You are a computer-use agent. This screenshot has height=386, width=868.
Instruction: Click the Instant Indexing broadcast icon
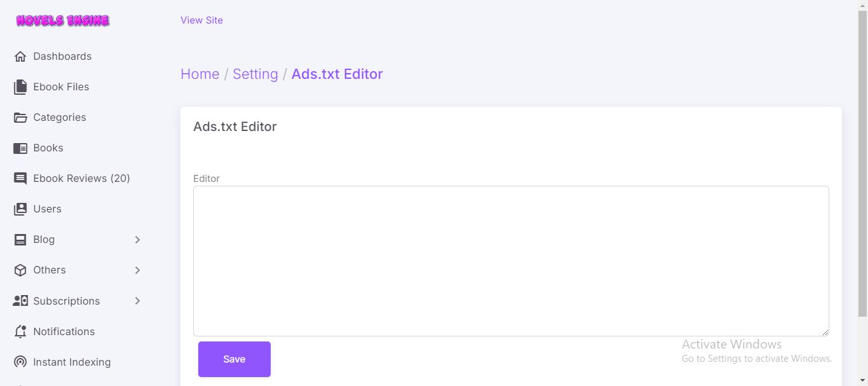pyautogui.click(x=20, y=362)
